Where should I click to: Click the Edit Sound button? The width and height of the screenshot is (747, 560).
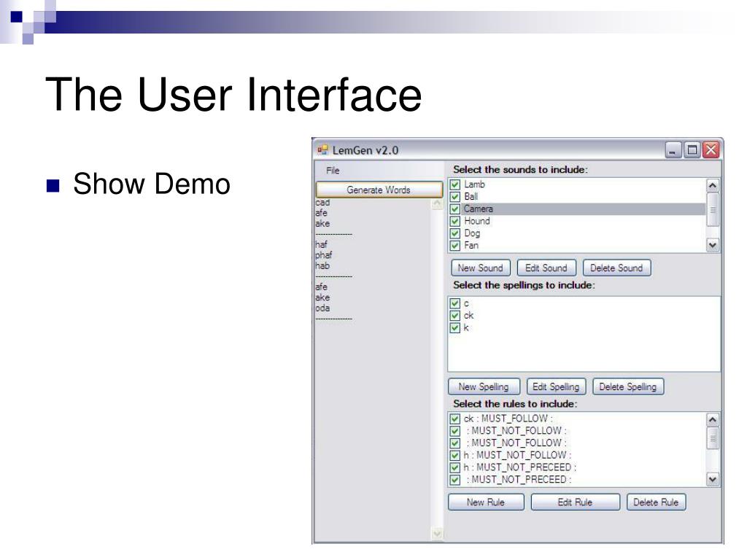click(x=546, y=268)
